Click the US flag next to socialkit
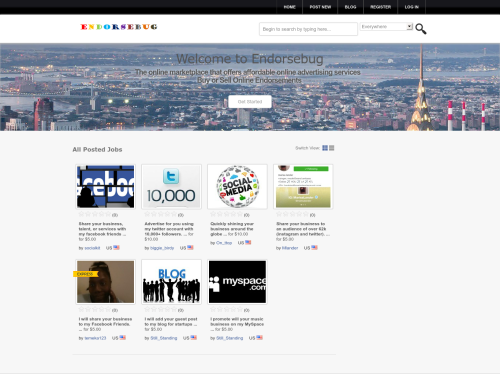The height and width of the screenshot is (374, 500). pyautogui.click(x=116, y=248)
